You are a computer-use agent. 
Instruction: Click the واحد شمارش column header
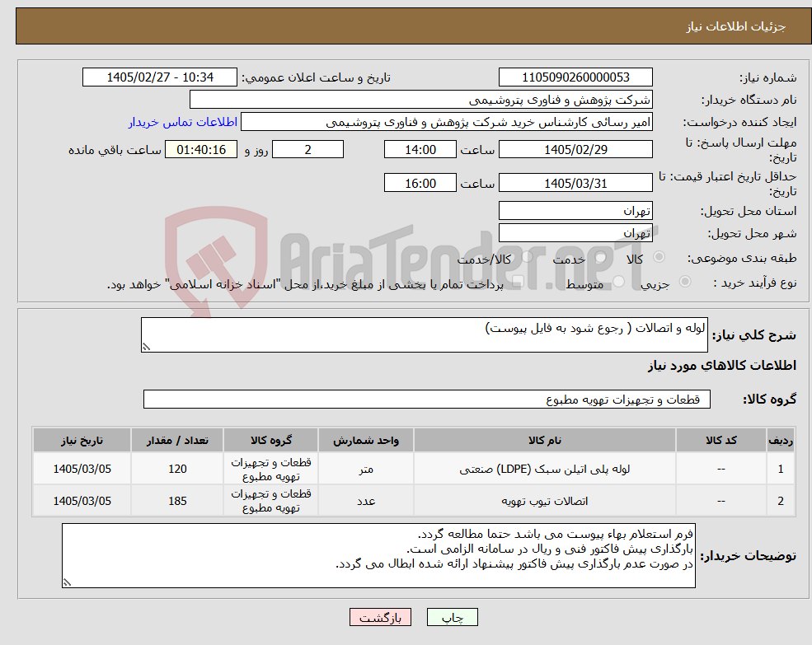pos(366,440)
